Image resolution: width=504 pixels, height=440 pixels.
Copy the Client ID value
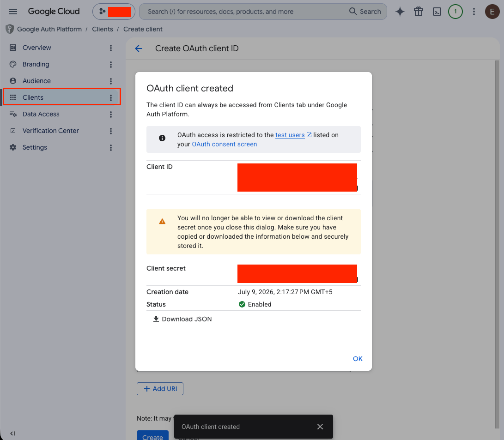click(x=357, y=188)
